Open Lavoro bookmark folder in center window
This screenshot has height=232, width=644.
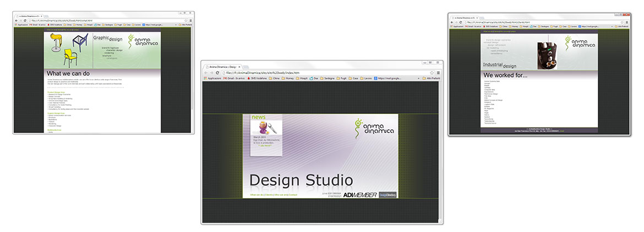366,78
